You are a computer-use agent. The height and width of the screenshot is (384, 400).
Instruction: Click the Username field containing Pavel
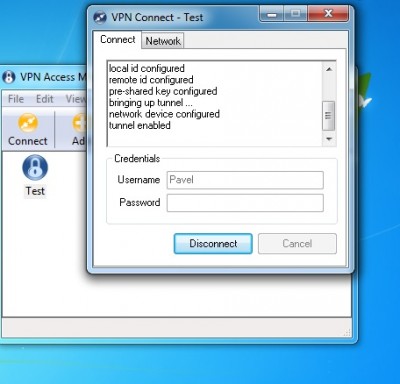(245, 180)
